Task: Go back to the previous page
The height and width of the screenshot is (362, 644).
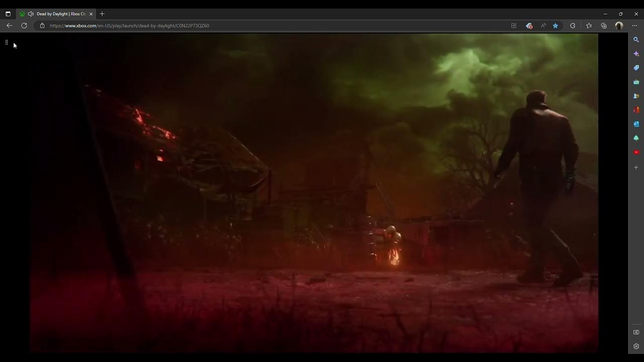Action: (x=9, y=26)
